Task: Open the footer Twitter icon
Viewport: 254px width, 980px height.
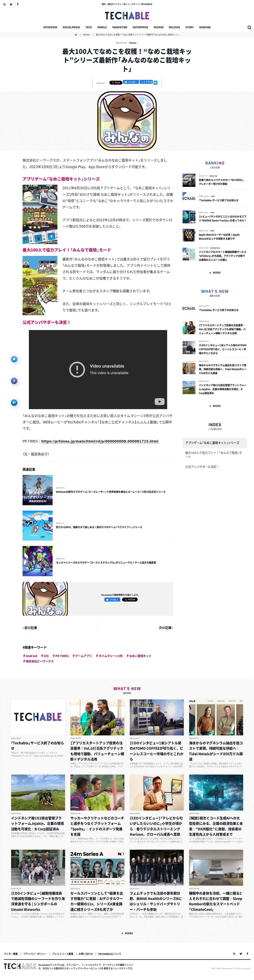Action: [x=241, y=954]
